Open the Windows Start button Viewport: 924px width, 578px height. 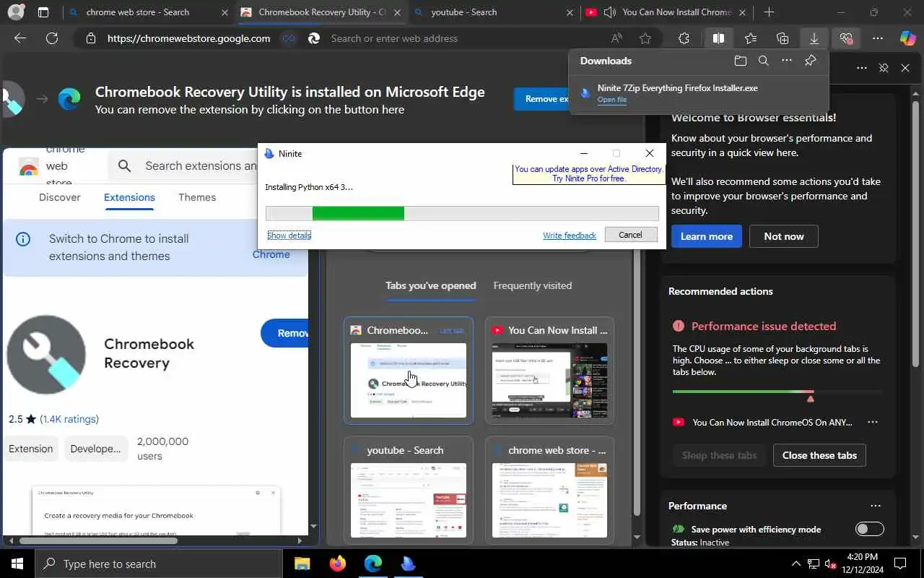pos(17,564)
